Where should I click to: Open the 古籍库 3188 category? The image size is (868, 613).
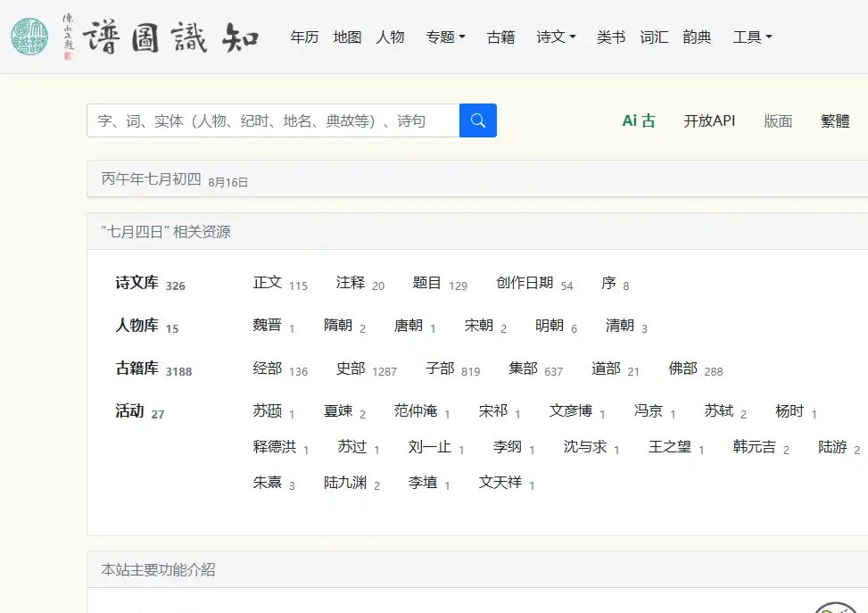point(153,369)
